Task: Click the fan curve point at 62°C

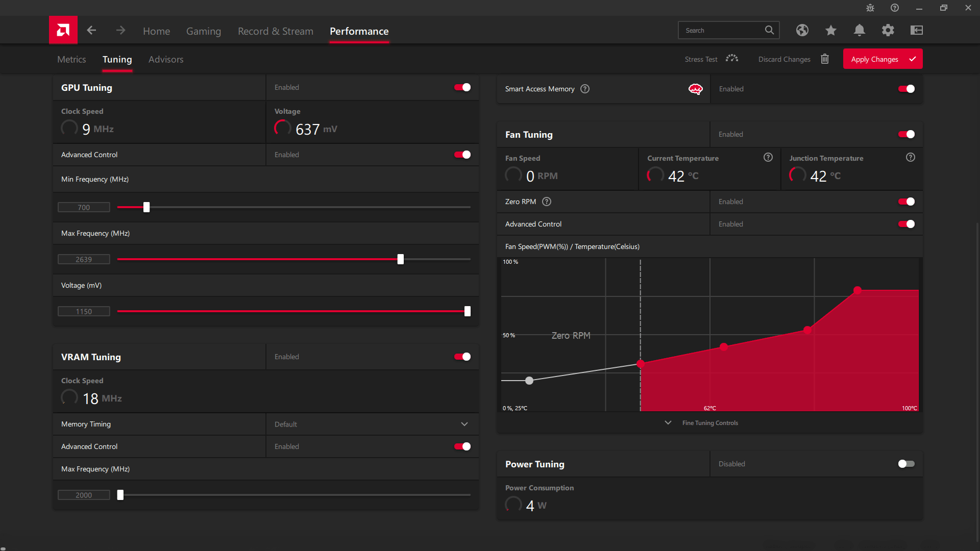Action: point(724,347)
